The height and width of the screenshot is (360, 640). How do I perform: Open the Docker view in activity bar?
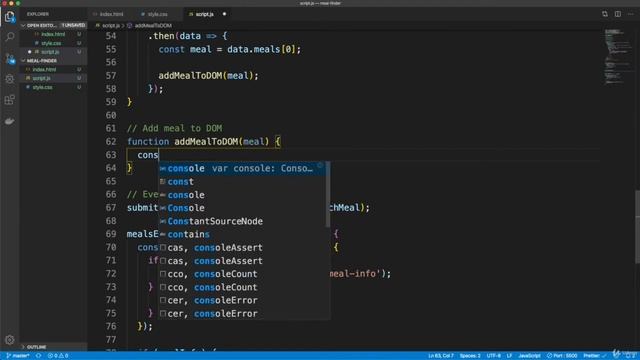(9, 121)
